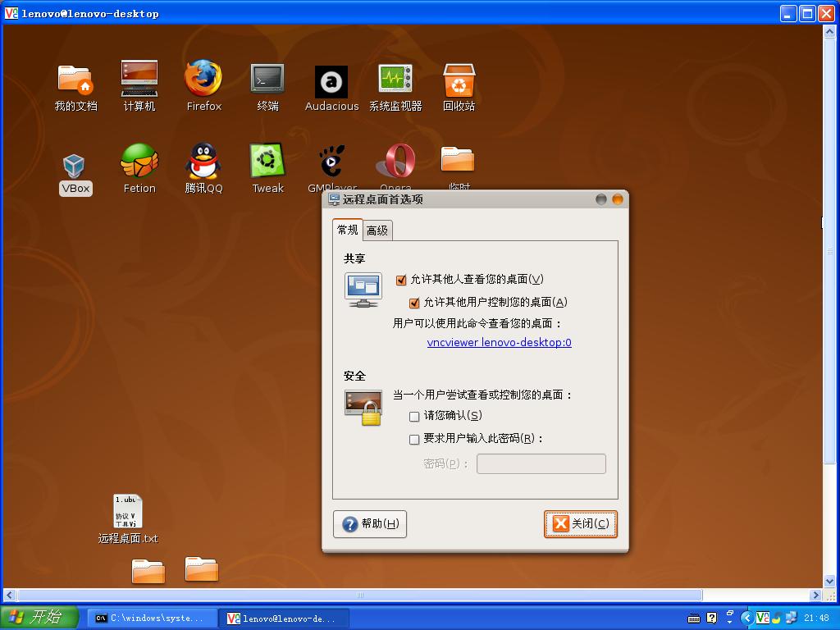
Task: Click the shared desktop monitor icon
Action: click(363, 290)
